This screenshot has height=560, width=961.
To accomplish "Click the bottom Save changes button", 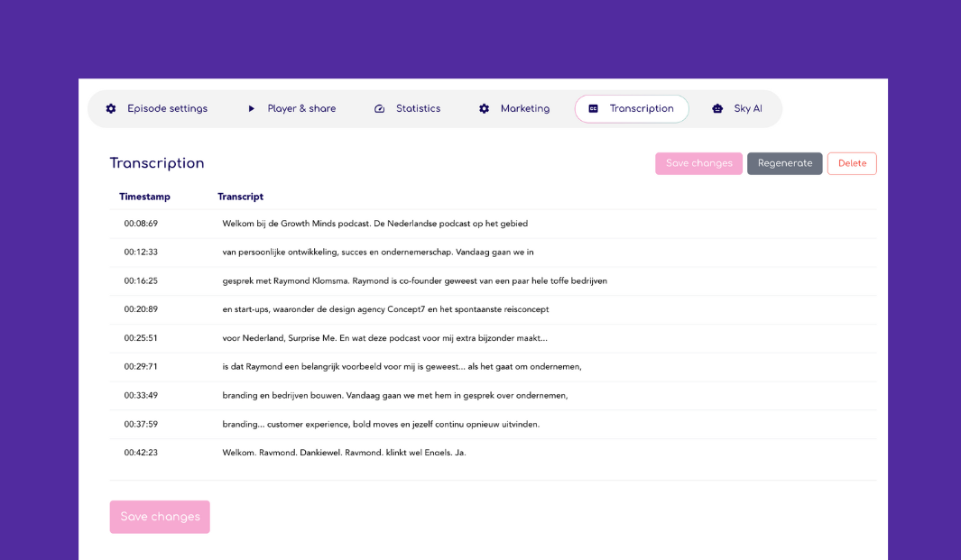I will coord(160,517).
